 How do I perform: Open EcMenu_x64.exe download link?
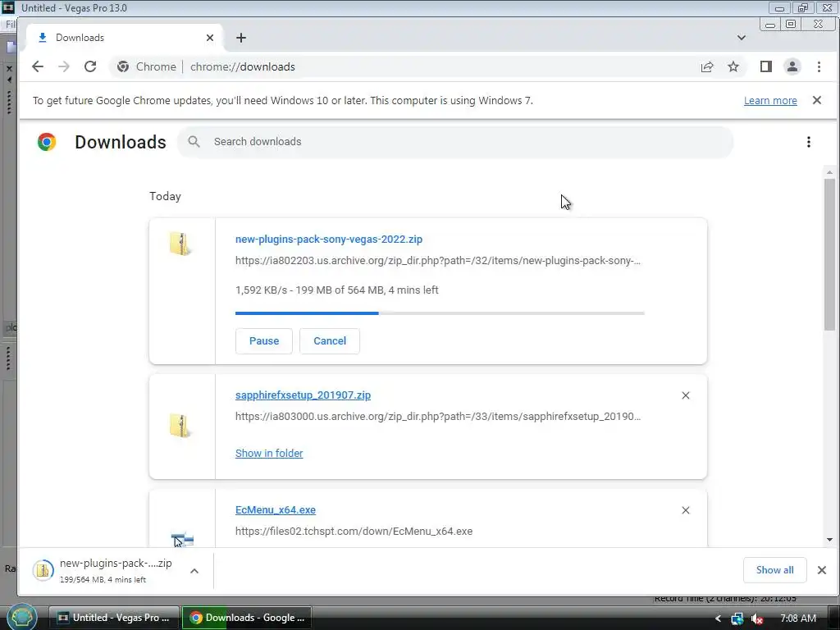tap(276, 510)
